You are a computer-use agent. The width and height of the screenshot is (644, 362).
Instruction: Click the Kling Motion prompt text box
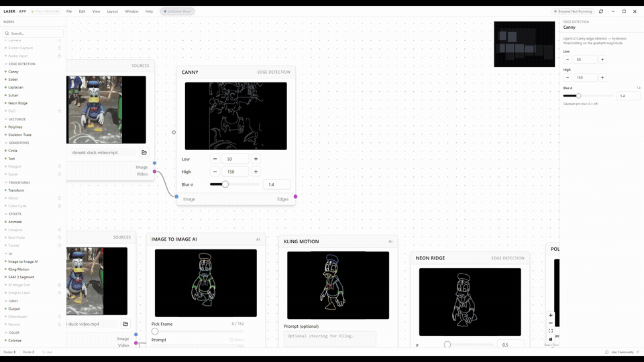[x=330, y=339]
